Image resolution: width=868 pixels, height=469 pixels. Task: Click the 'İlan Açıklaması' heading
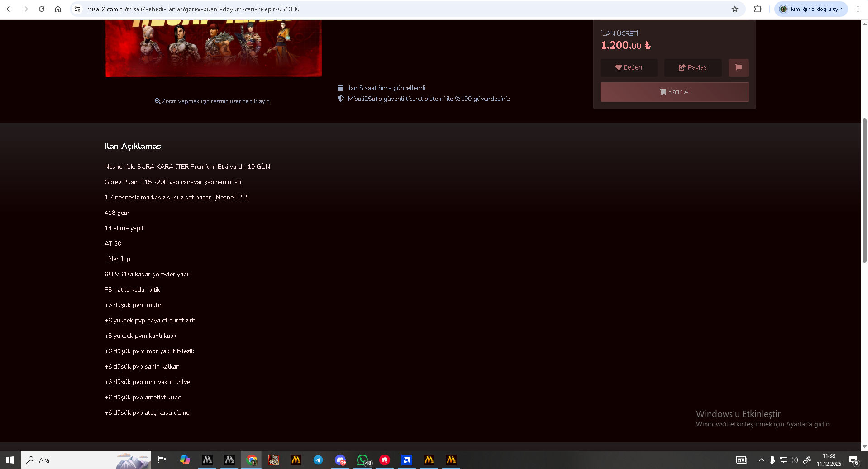pyautogui.click(x=134, y=146)
